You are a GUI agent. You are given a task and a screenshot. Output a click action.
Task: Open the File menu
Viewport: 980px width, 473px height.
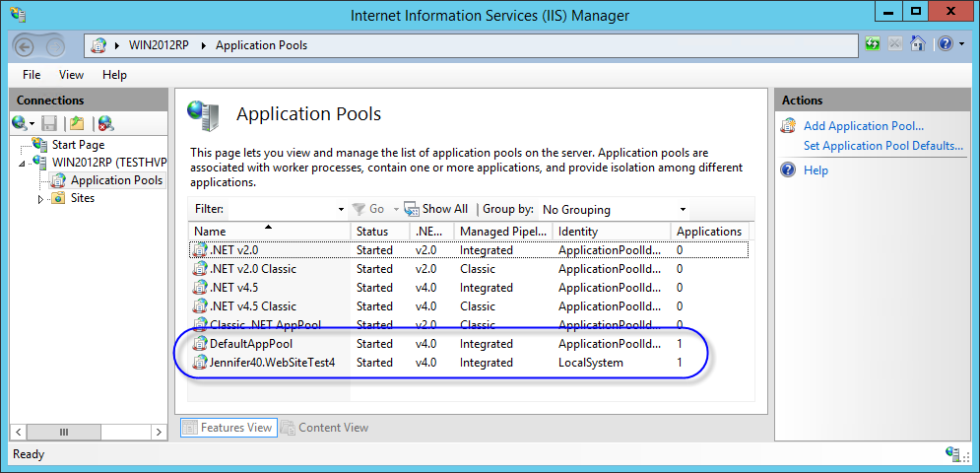[x=32, y=75]
